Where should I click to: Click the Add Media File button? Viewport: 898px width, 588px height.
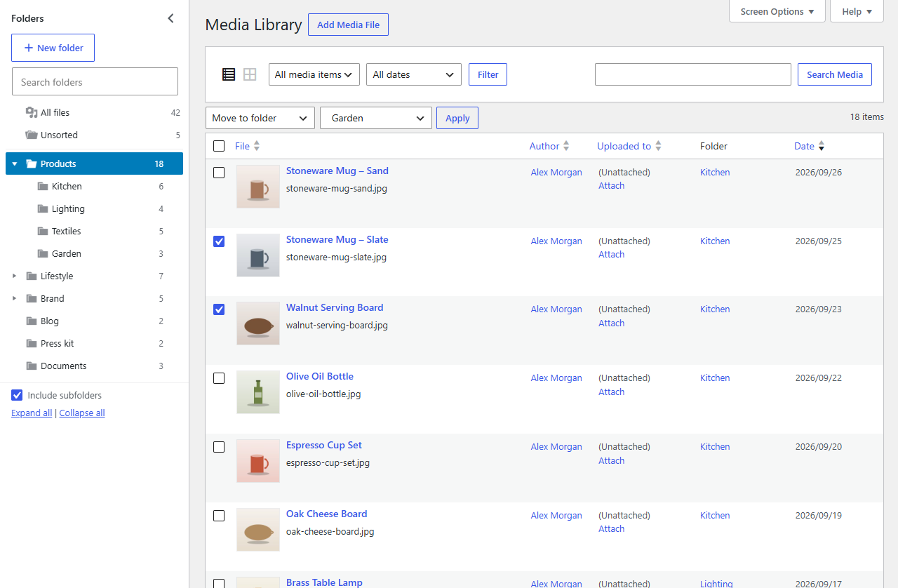[348, 25]
